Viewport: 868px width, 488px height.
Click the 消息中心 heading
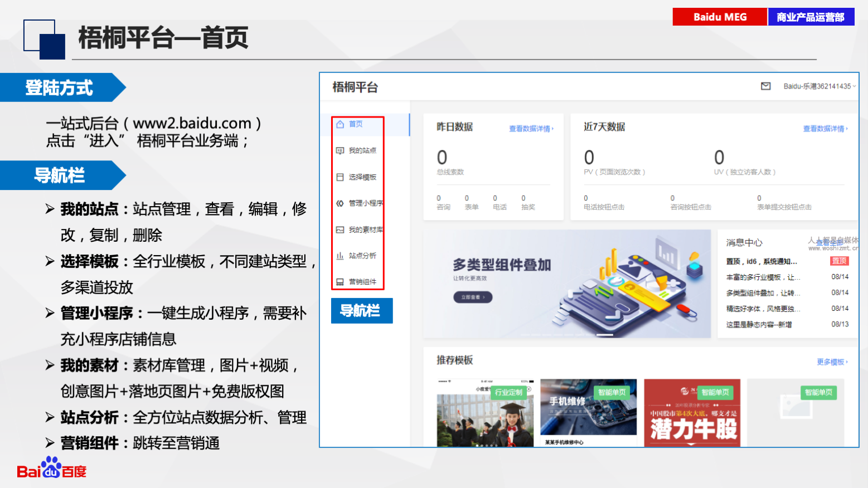tap(744, 243)
